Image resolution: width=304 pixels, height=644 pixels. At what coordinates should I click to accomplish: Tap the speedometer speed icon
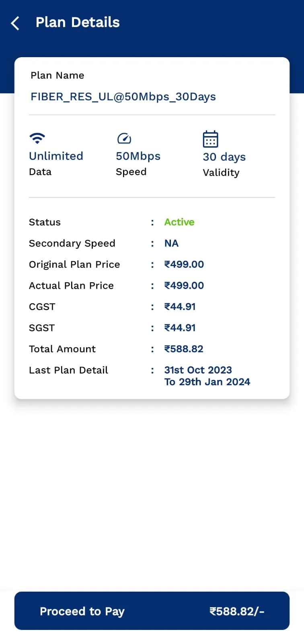click(x=124, y=138)
